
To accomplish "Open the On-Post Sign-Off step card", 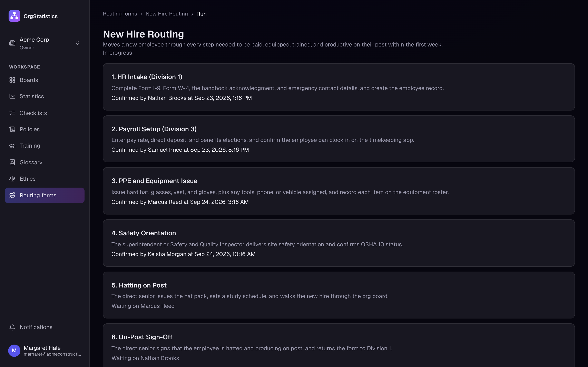I will click(339, 345).
